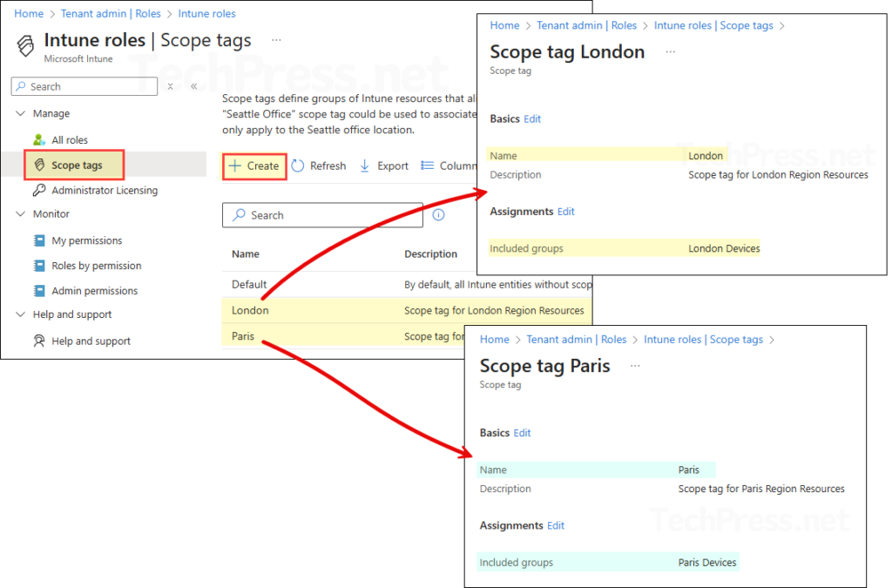Viewport: 892px width, 588px height.
Task: Click Intune roles | Scope tags in London panel
Action: click(713, 25)
